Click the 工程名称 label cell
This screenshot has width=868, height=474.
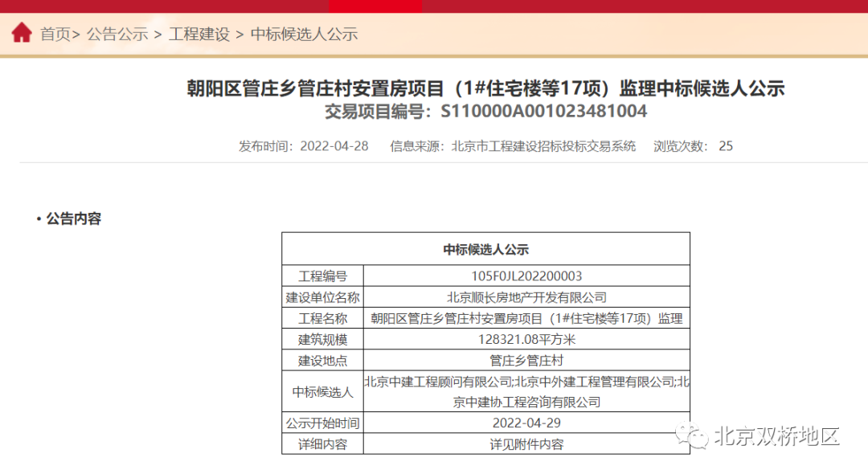click(x=323, y=318)
